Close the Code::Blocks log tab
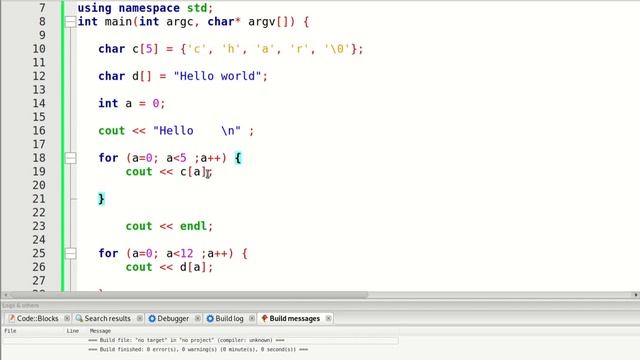Screen dimensions: 640x360 [x=67, y=318]
